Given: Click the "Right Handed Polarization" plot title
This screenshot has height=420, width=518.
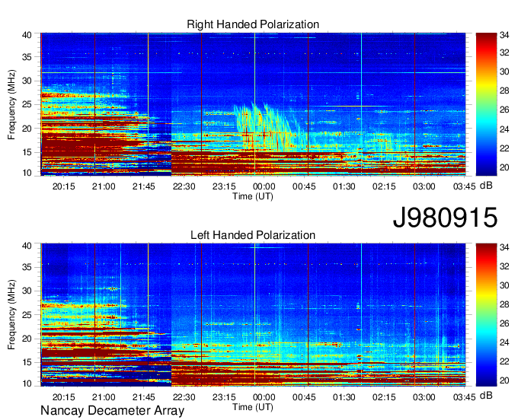Looking at the screenshot, I should pyautogui.click(x=253, y=24).
